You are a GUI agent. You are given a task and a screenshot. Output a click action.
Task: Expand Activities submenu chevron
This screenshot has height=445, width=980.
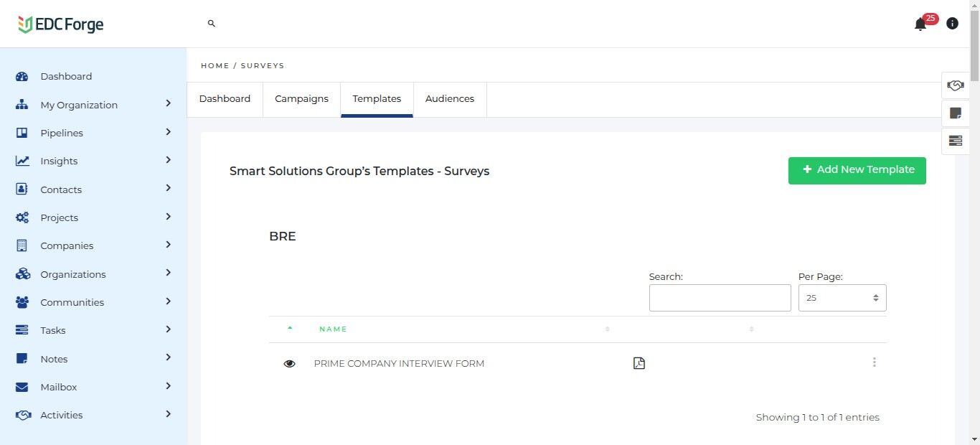[x=168, y=414]
